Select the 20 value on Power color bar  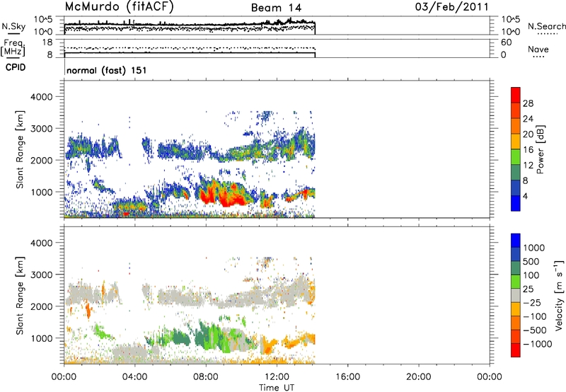point(528,134)
